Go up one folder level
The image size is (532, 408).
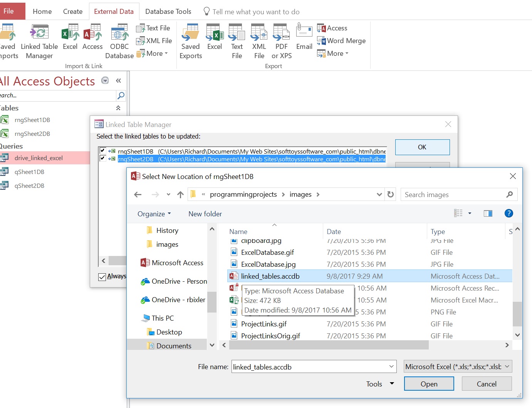pyautogui.click(x=180, y=195)
